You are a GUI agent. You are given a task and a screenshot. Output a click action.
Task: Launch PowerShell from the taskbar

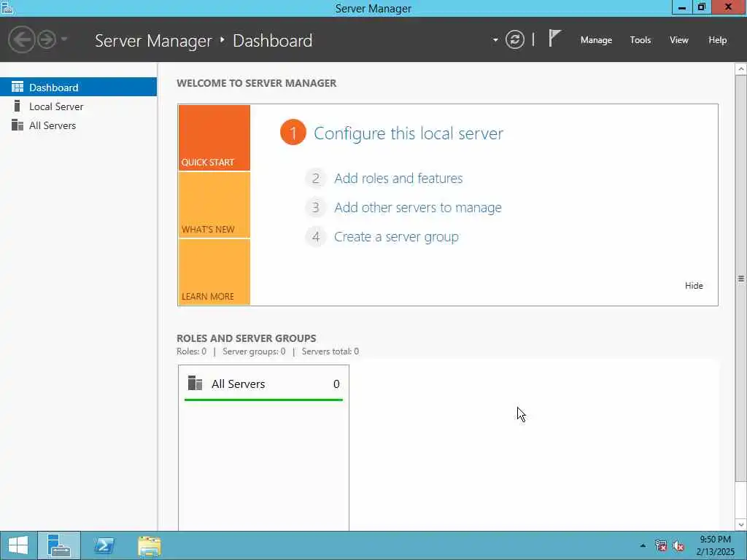point(104,545)
